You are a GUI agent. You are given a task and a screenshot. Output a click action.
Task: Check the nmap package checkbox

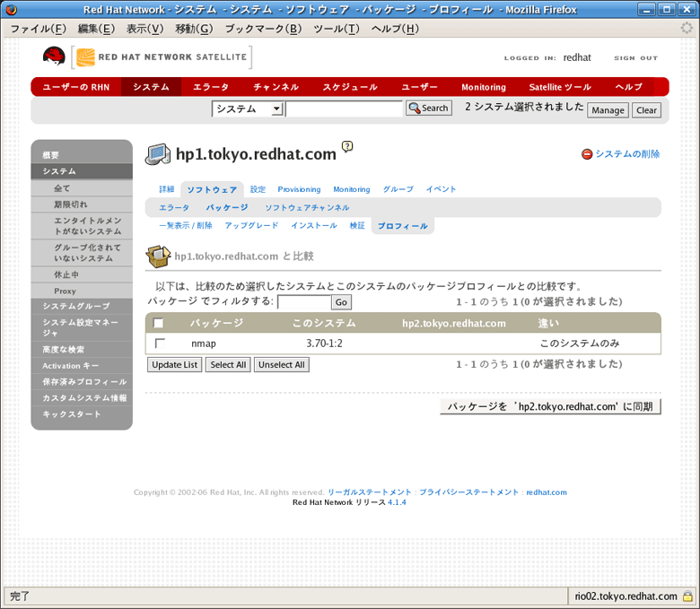tap(160, 344)
